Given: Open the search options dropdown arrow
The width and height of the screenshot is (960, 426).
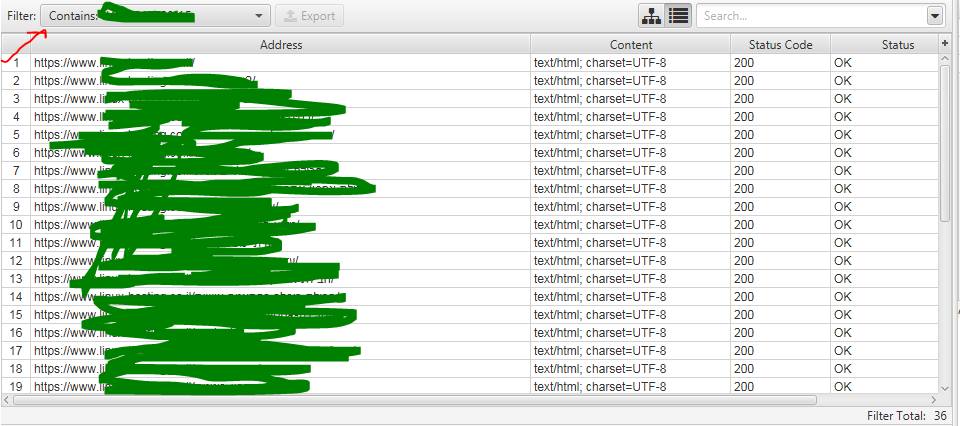Looking at the screenshot, I should [x=934, y=17].
